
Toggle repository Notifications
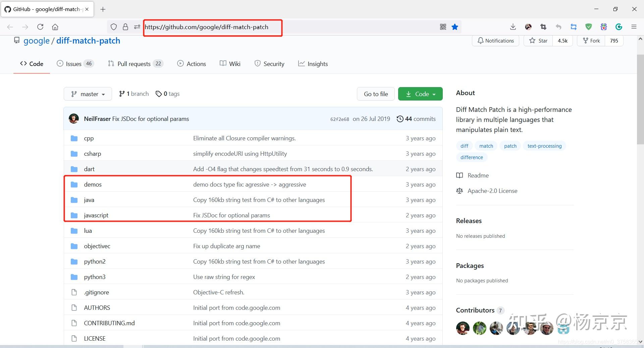click(495, 41)
